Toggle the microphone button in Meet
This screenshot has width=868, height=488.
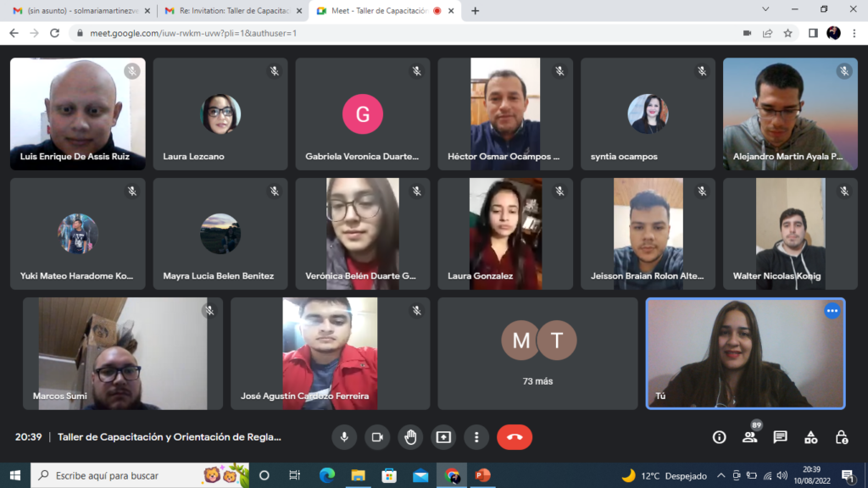point(344,437)
